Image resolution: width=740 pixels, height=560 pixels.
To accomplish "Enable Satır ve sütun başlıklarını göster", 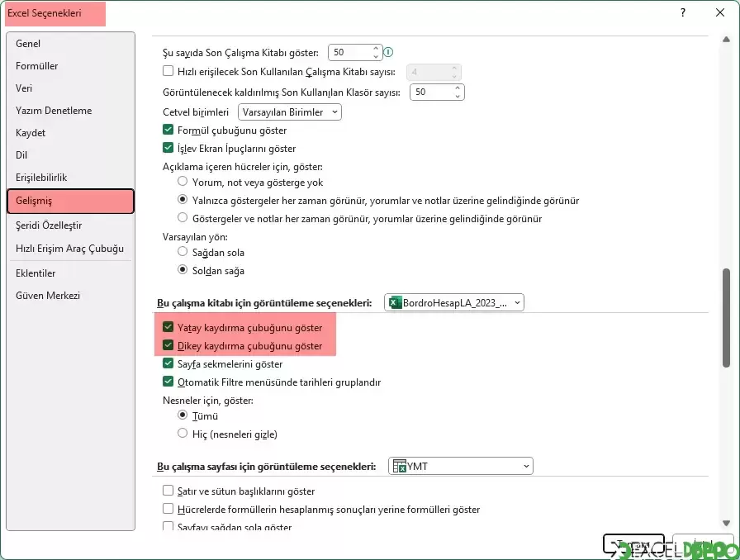I will click(x=168, y=490).
